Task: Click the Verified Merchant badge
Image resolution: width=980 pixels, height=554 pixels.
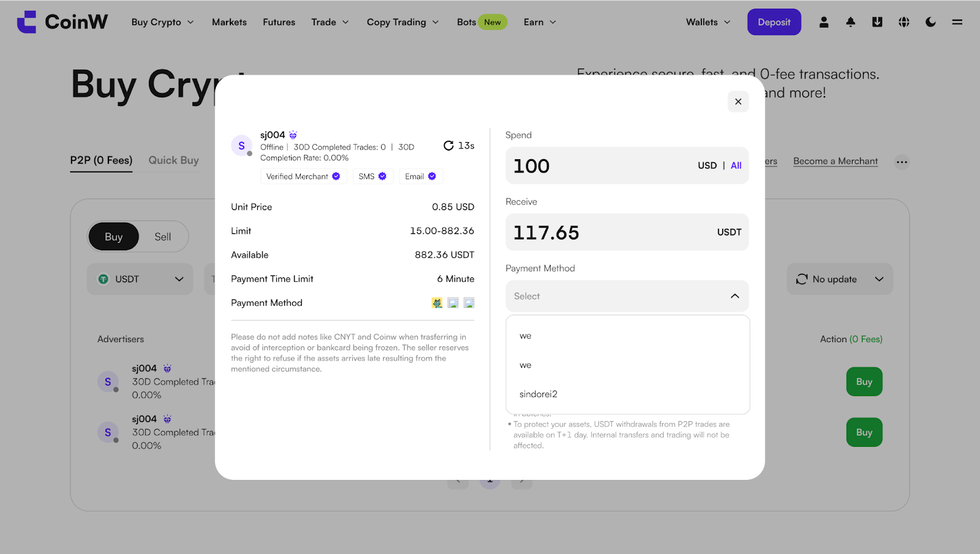Action: tap(303, 176)
